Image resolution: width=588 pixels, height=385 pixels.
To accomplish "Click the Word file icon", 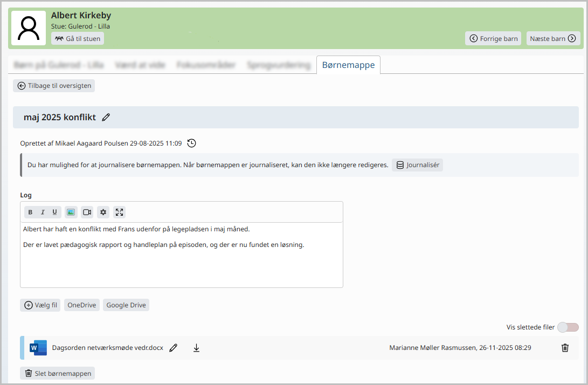I will [38, 348].
